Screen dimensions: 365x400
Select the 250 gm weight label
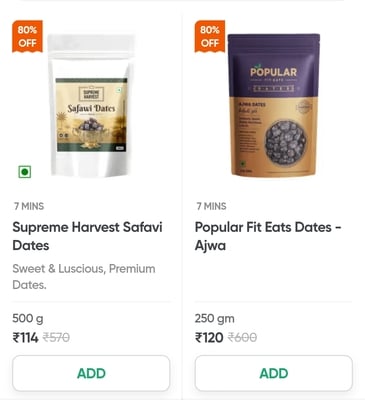(x=215, y=319)
